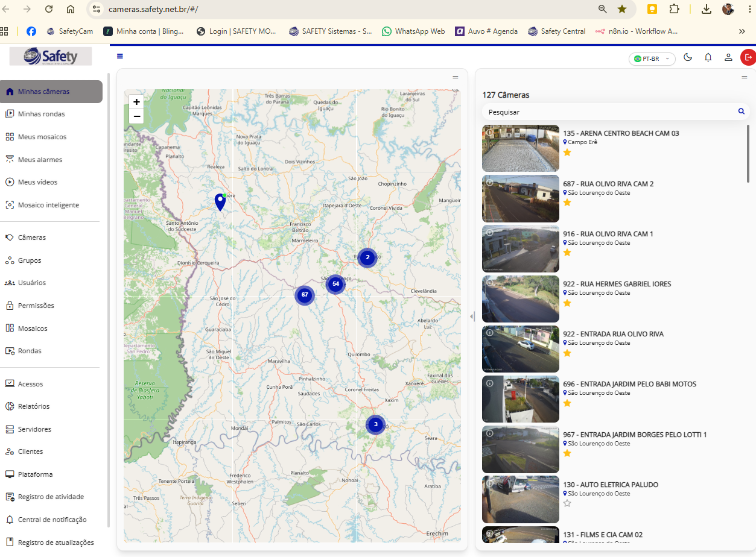Click the hamburger menu icon above the map
The width and height of the screenshot is (756, 557).
click(120, 56)
